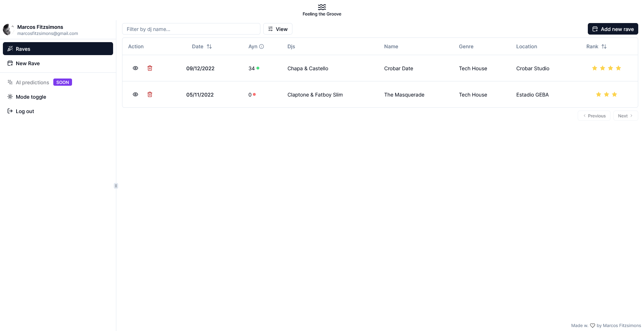Toggle the light/dark mode
Viewport: 644px width, 331px height.
(x=58, y=97)
